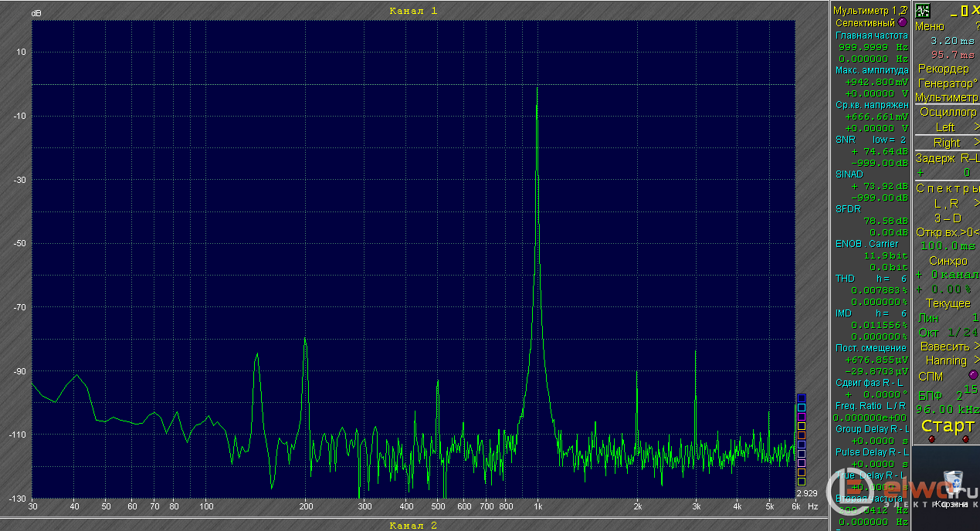Open the Генератор item
This screenshot has height=531, width=980.
[x=947, y=83]
